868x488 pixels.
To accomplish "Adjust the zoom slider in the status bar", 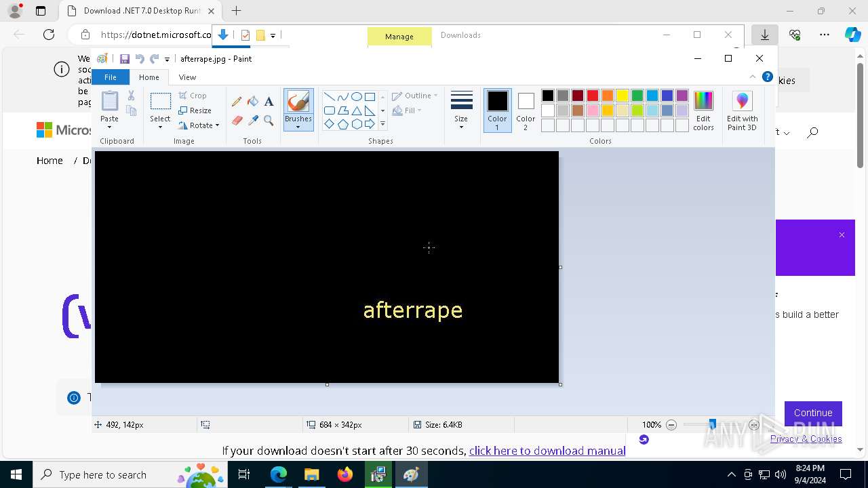I will tap(712, 425).
